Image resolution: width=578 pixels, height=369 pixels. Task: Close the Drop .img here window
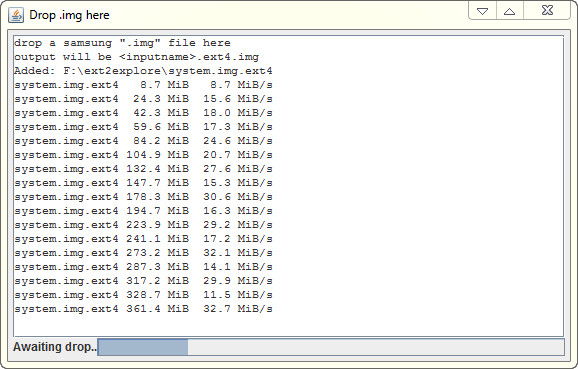pos(547,10)
